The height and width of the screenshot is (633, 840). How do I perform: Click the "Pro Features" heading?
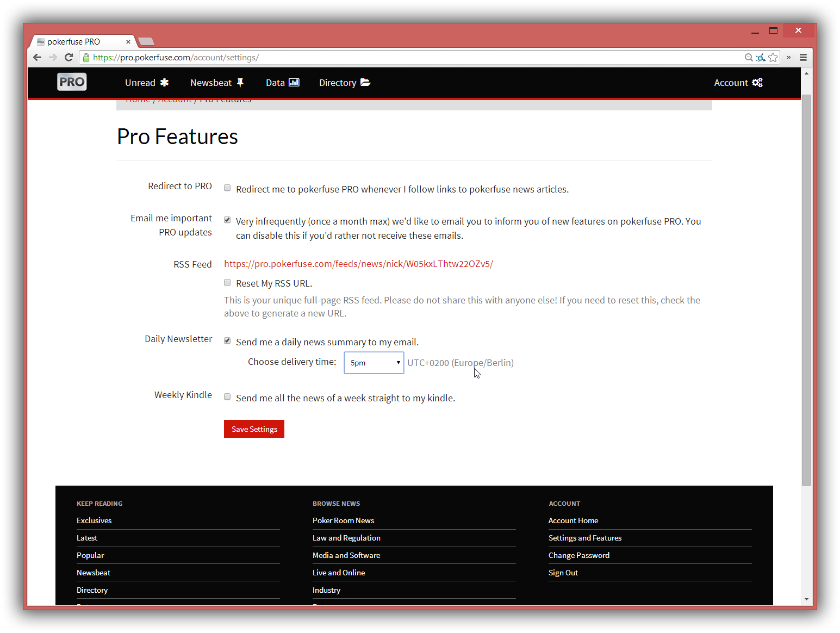pyautogui.click(x=177, y=136)
